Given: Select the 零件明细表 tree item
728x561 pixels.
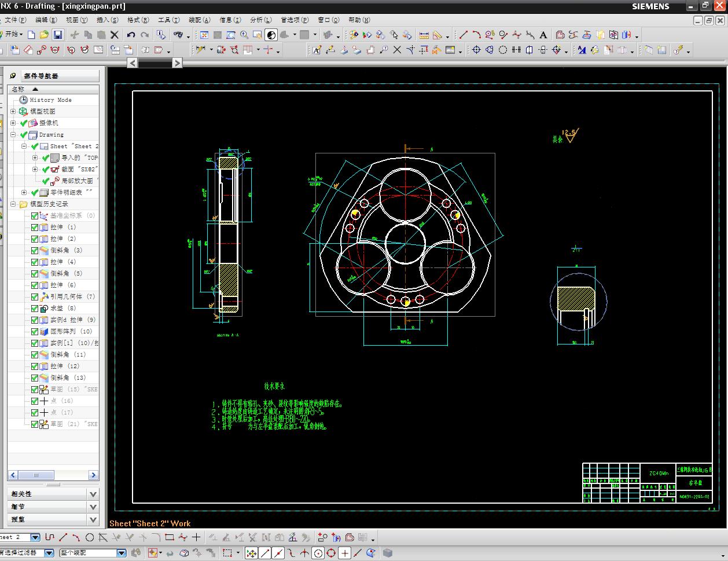Looking at the screenshot, I should pos(71,192).
